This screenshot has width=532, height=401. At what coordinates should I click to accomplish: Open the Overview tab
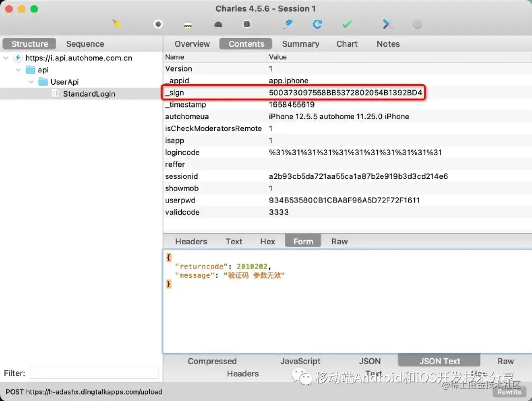[192, 44]
